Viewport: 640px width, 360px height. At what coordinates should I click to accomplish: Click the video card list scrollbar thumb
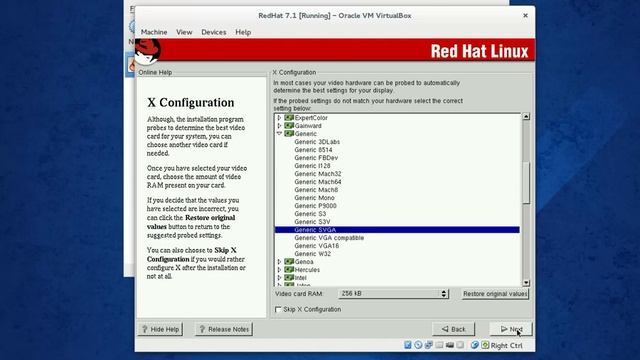(526, 182)
